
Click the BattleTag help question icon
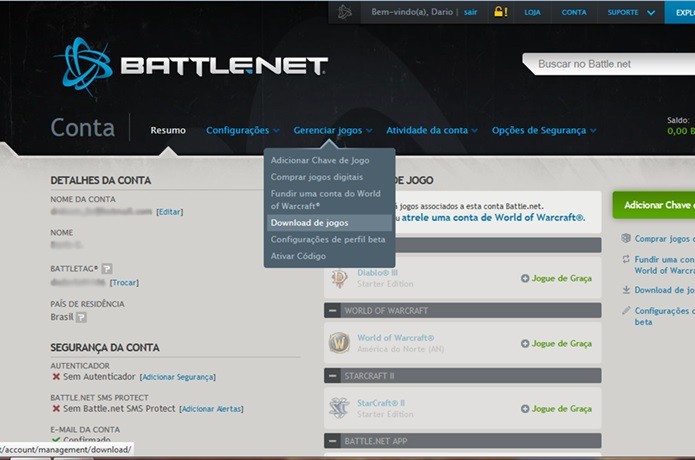pyautogui.click(x=107, y=269)
